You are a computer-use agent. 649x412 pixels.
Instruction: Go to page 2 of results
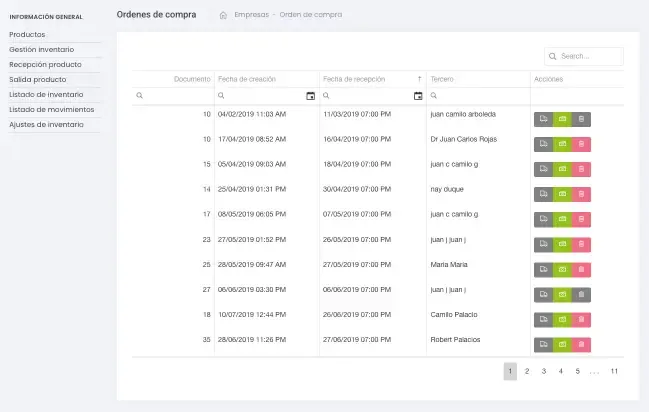[x=527, y=371]
